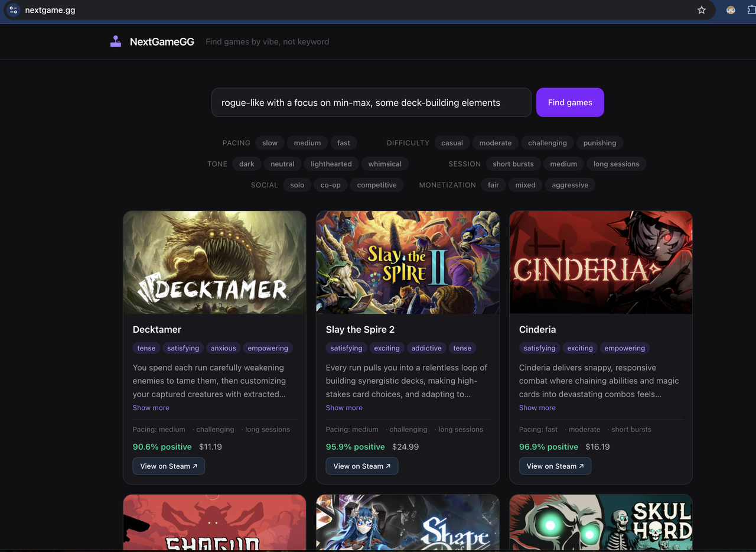756x552 pixels.
Task: Click the $11.19 Decktamer price
Action: pyautogui.click(x=210, y=447)
